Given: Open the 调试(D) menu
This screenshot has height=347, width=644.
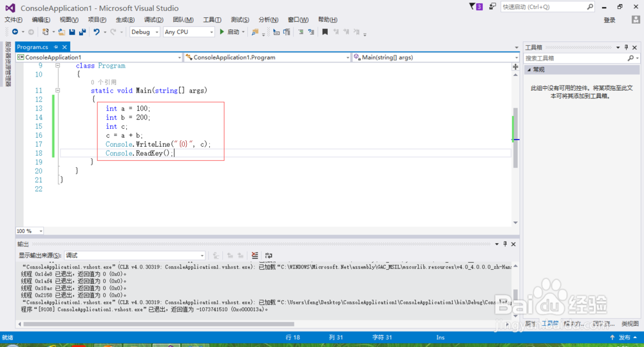Looking at the screenshot, I should pyautogui.click(x=154, y=20).
